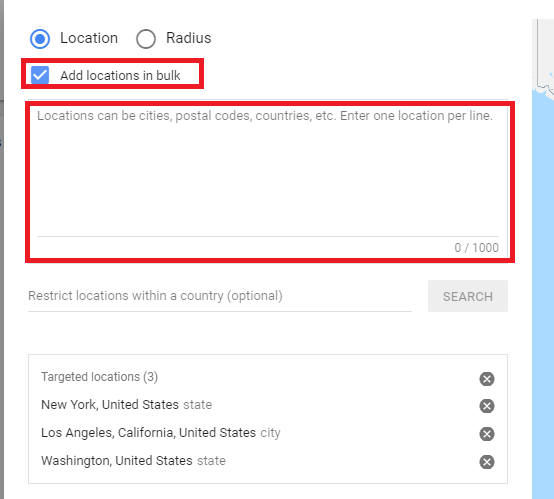Click Restrict locations within a country field

(220, 296)
